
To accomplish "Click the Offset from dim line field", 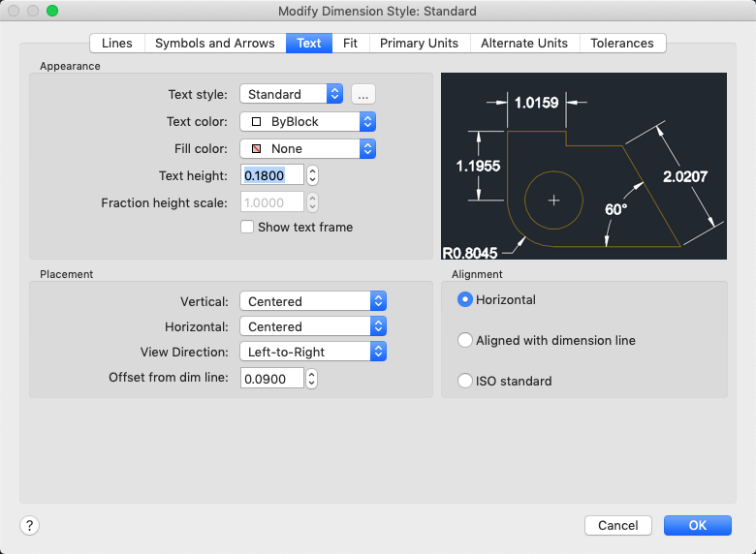I will pyautogui.click(x=271, y=379).
